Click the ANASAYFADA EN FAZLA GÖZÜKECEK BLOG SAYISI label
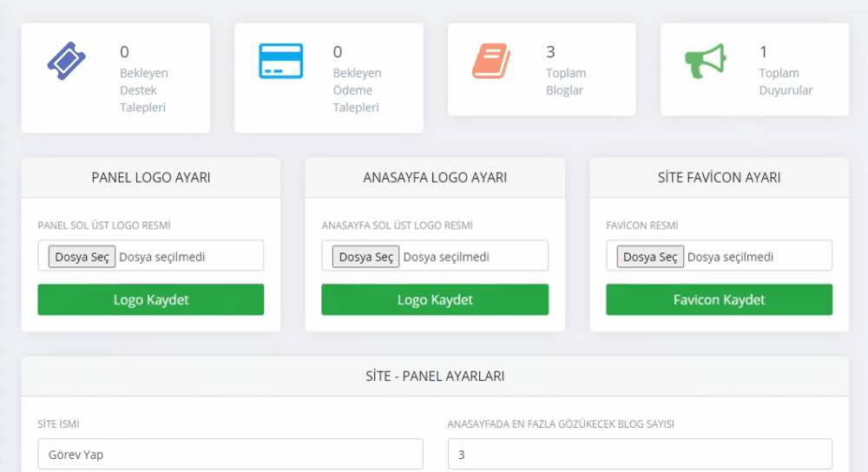 561,424
